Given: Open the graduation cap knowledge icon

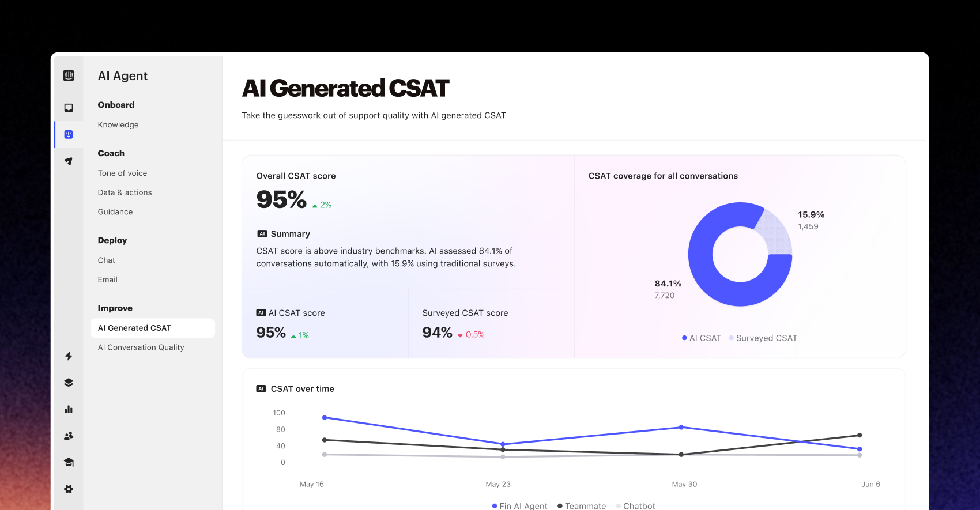Looking at the screenshot, I should point(69,462).
